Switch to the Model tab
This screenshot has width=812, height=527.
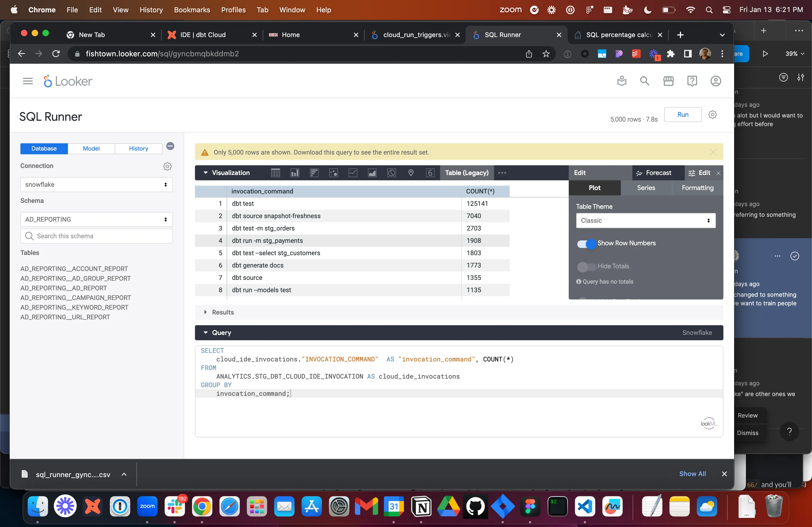pyautogui.click(x=91, y=149)
